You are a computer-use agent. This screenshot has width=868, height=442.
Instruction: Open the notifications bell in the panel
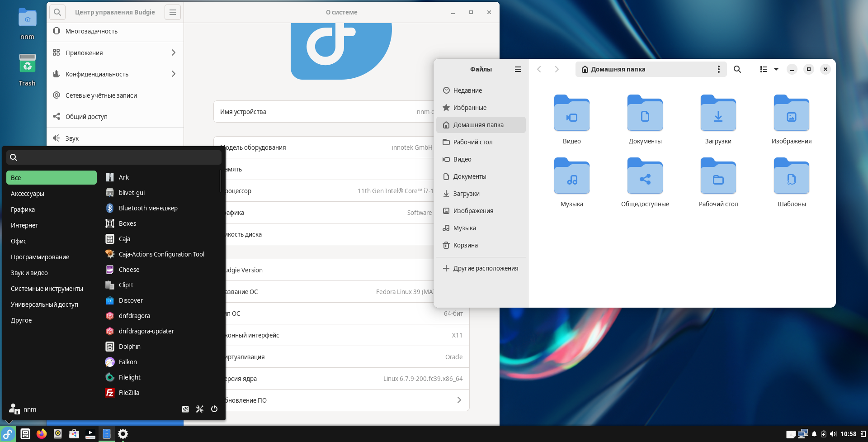[814, 434]
